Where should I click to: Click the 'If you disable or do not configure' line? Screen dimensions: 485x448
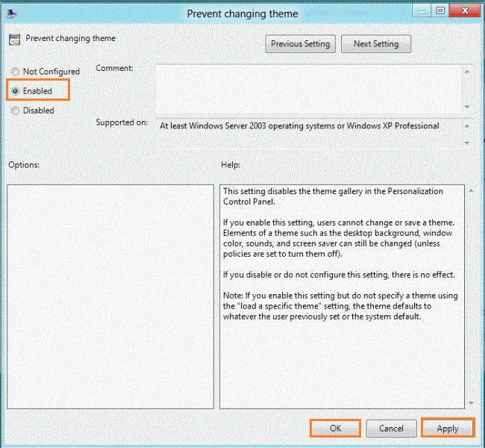(x=339, y=275)
